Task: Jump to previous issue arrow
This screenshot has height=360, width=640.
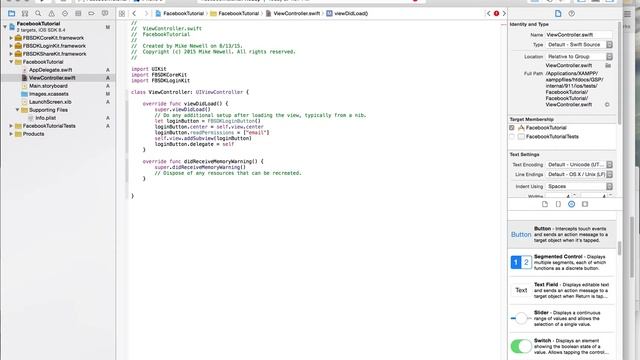Action: pyautogui.click(x=489, y=13)
